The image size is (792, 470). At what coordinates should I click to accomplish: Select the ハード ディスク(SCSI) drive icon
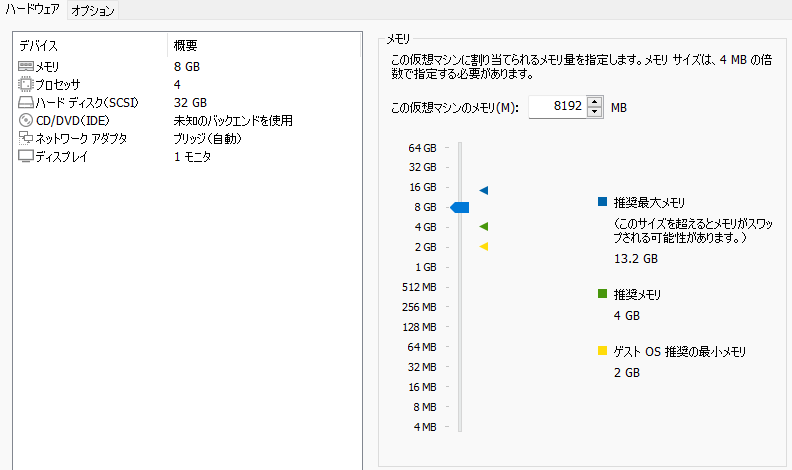point(26,102)
